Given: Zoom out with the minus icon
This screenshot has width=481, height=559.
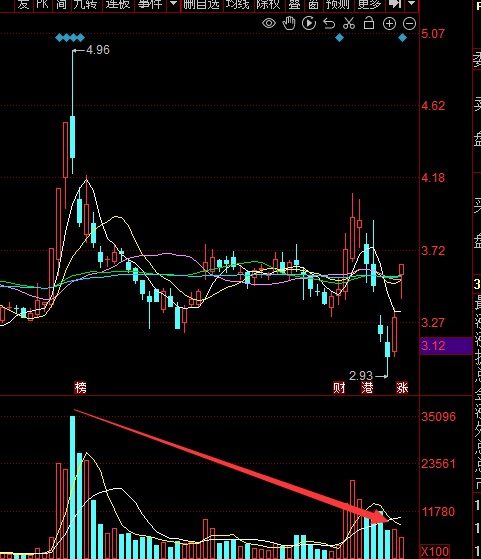Looking at the screenshot, I should pos(409,24).
